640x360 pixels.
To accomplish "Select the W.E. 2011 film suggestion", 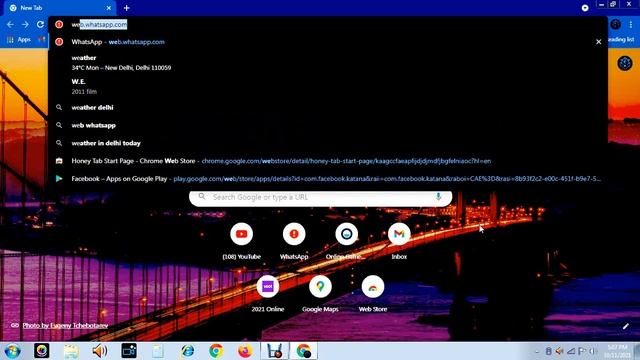I will pyautogui.click(x=327, y=87).
